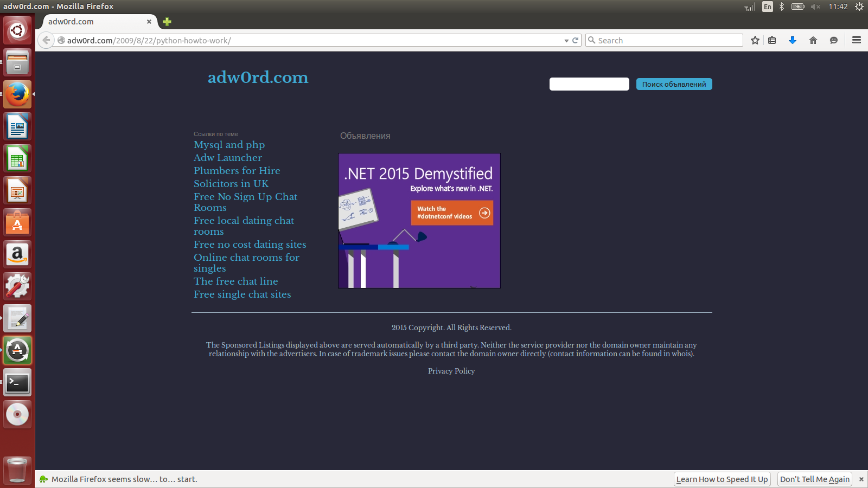Click Learn How to Speed It Up
The width and height of the screenshot is (868, 488).
click(x=722, y=479)
